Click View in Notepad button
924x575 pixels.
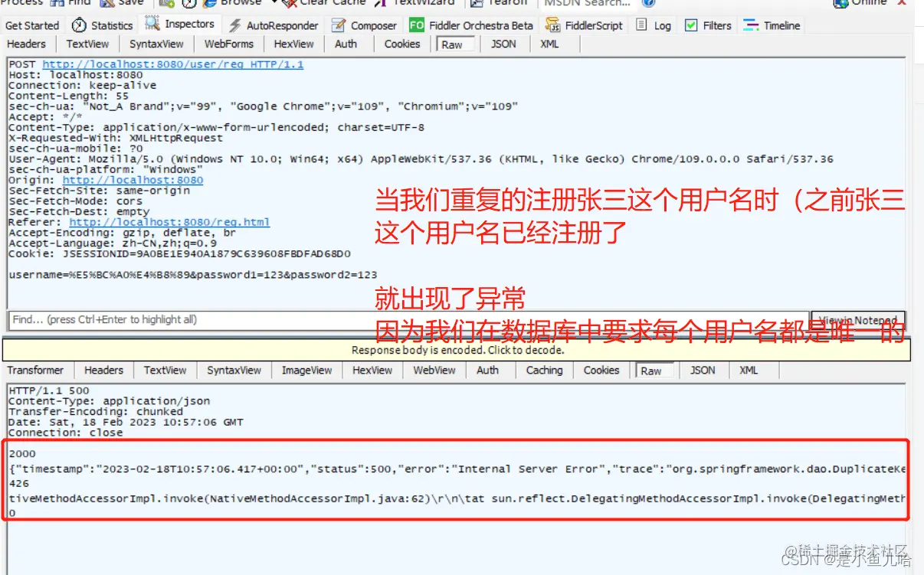(857, 320)
